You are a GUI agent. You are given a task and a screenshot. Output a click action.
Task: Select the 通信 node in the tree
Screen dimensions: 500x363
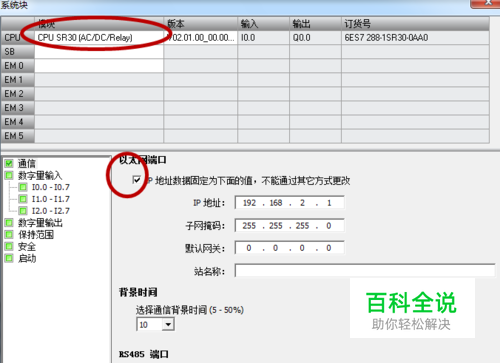(x=27, y=164)
